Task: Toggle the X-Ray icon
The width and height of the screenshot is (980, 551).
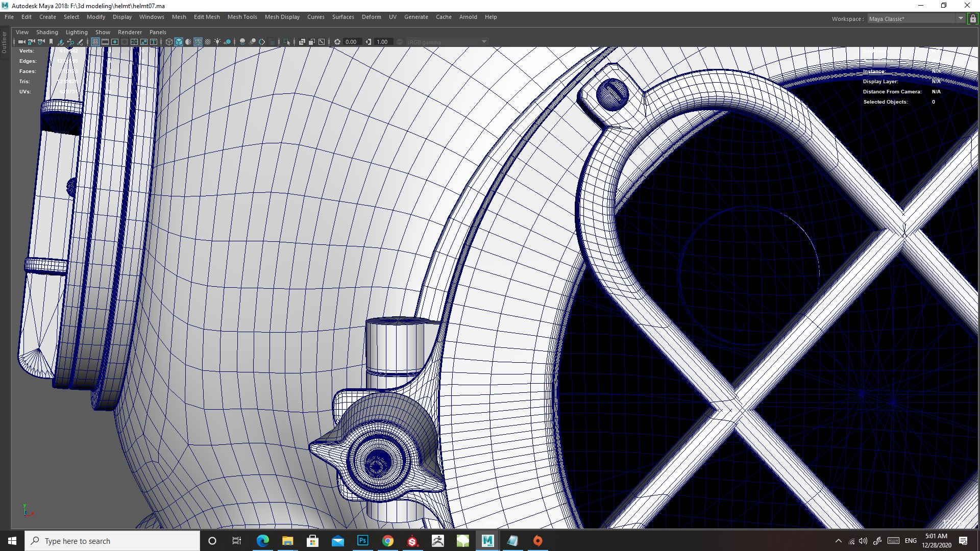Action: click(302, 42)
